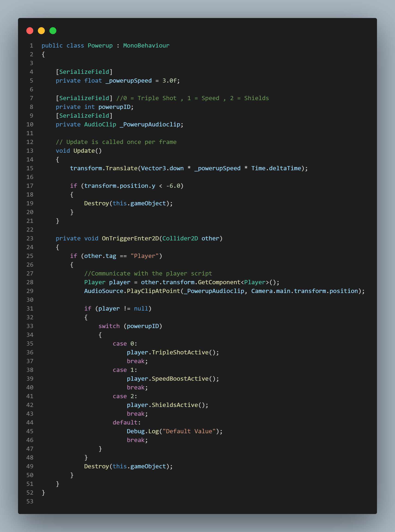Screen dimensions: 395x532
Task: Click 'case 0:' on line 35
Action: coord(125,344)
